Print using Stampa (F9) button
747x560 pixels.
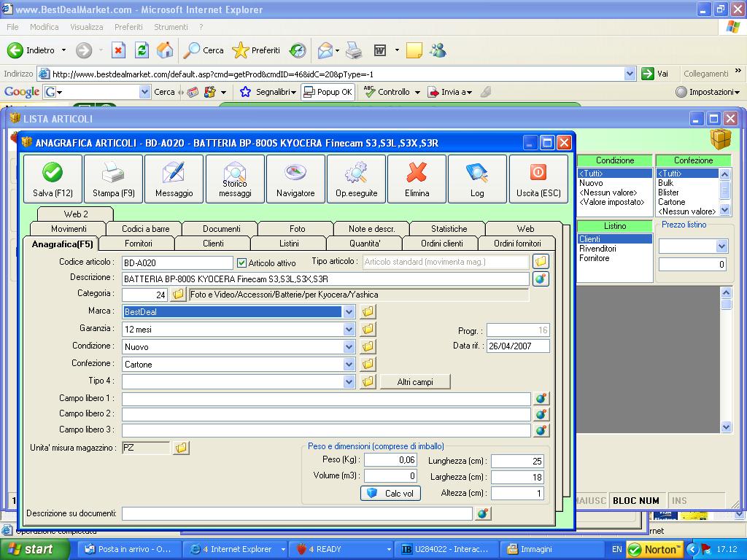(x=113, y=179)
